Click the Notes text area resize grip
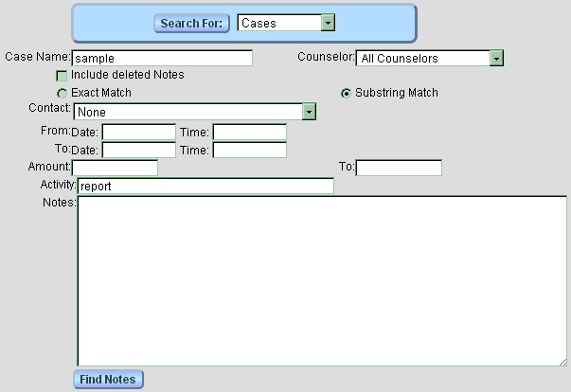Screen dimensions: 571x392 pos(562,360)
